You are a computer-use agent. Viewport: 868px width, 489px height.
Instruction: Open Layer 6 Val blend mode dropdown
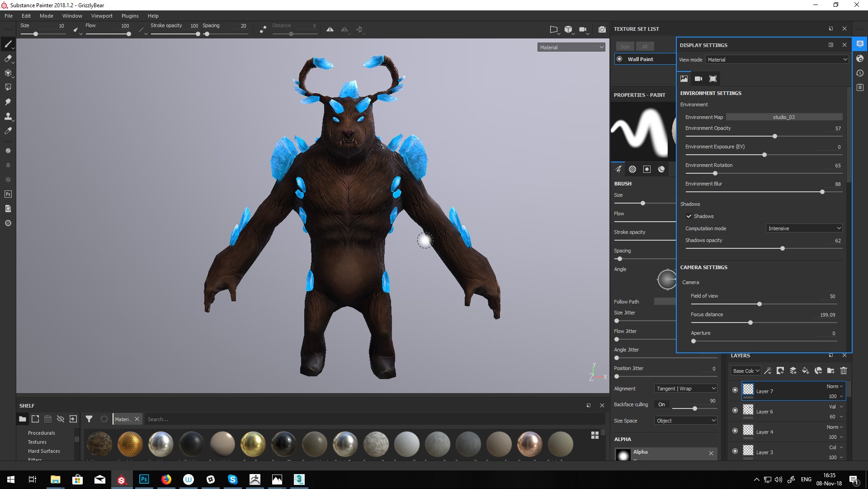tap(835, 407)
